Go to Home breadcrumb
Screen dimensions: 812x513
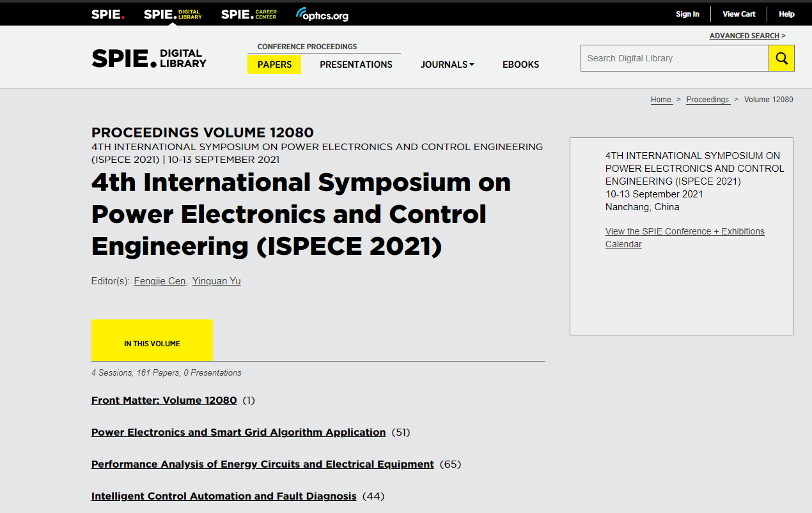pyautogui.click(x=661, y=100)
